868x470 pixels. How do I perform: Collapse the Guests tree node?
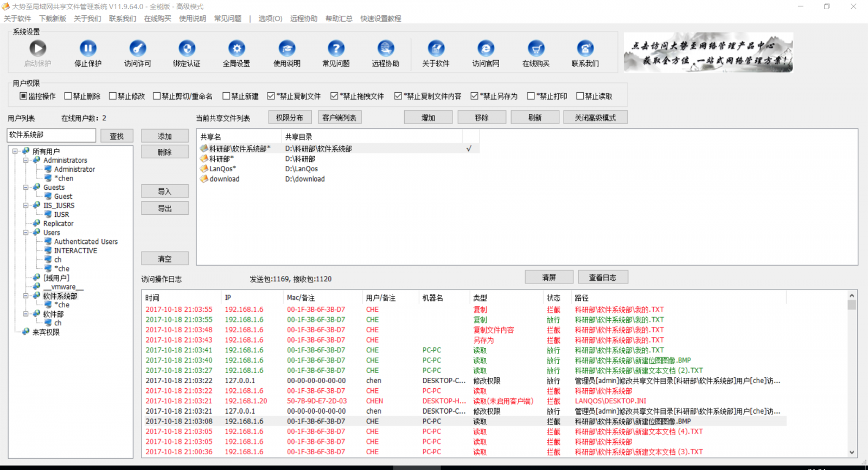pos(25,188)
